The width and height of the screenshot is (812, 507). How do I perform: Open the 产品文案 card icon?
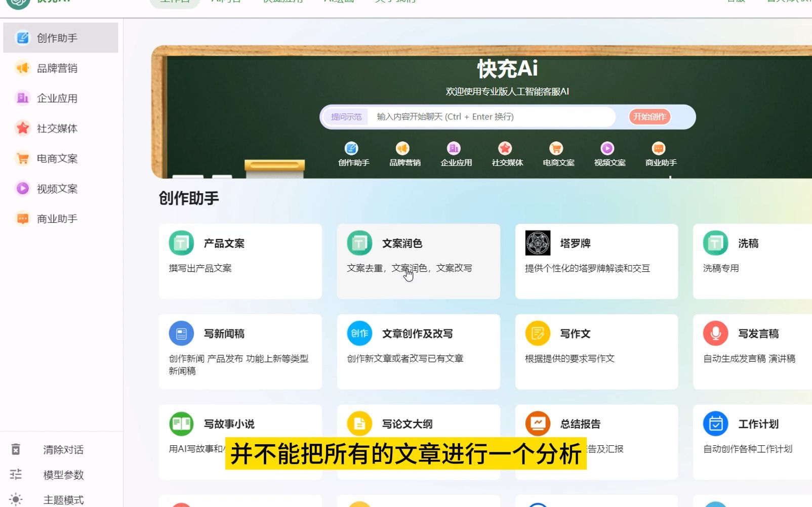[x=181, y=243]
